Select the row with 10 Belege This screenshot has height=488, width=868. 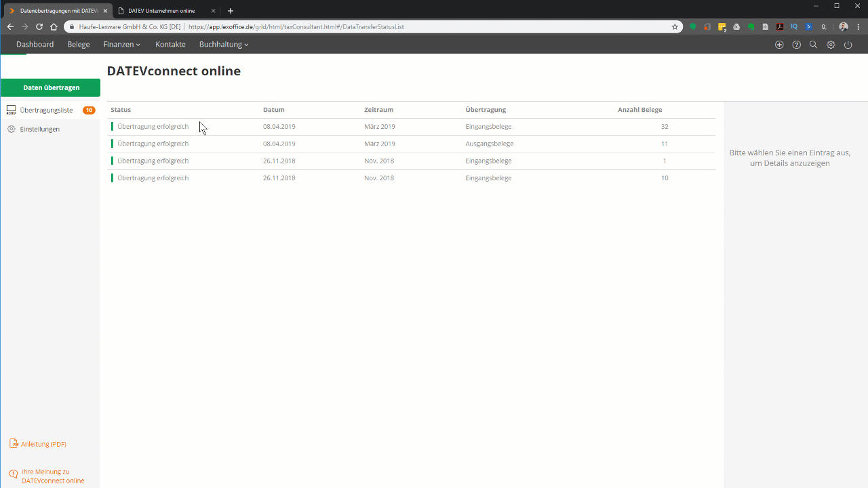coord(411,178)
